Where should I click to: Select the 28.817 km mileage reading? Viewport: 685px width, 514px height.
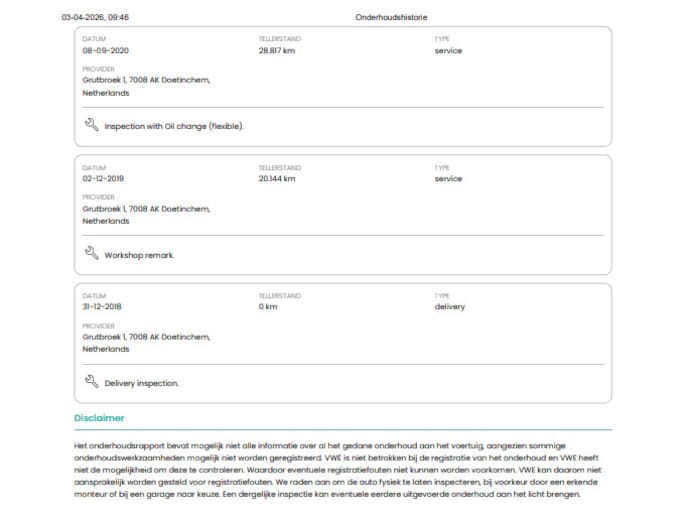pos(277,50)
